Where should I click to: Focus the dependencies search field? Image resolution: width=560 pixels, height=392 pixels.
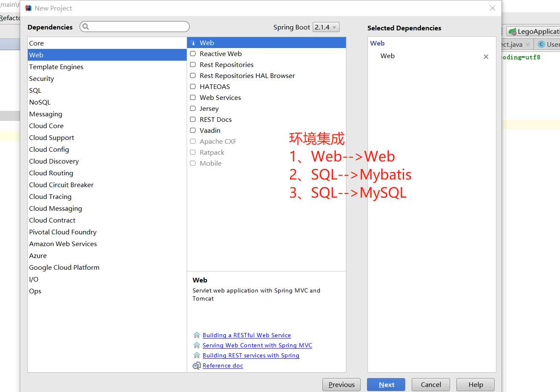[x=134, y=27]
